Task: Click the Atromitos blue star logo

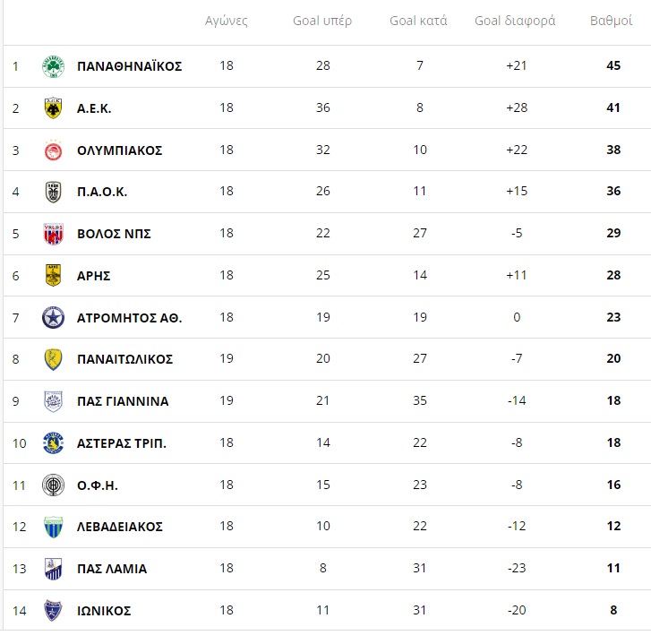Action: (x=53, y=318)
